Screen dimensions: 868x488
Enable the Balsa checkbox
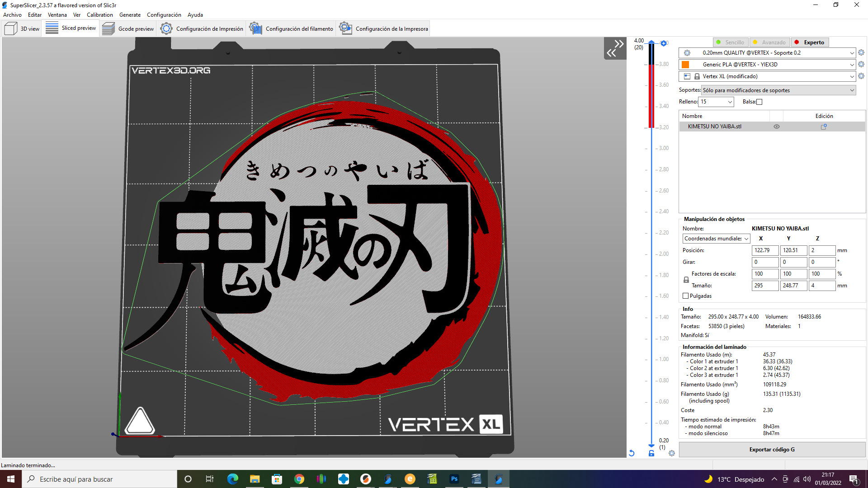click(x=759, y=102)
